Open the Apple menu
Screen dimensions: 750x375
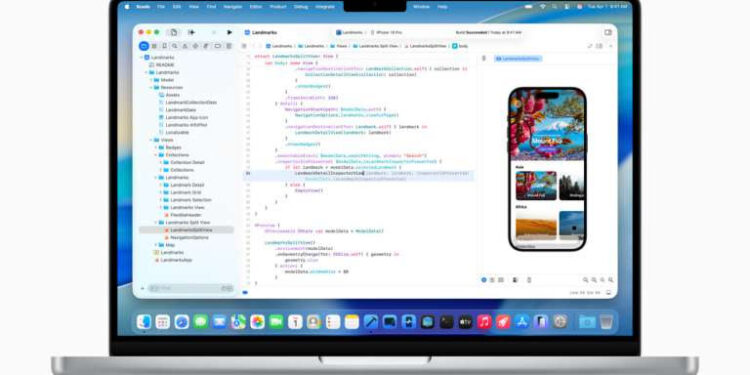tap(127, 7)
